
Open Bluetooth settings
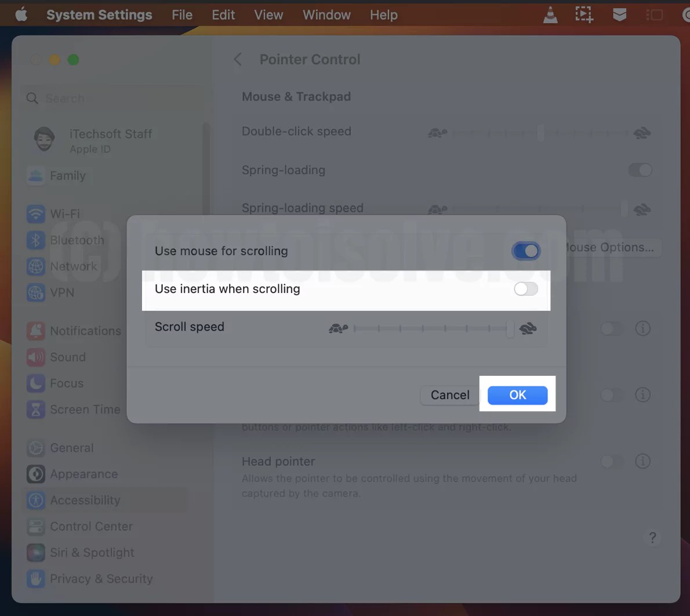(77, 240)
